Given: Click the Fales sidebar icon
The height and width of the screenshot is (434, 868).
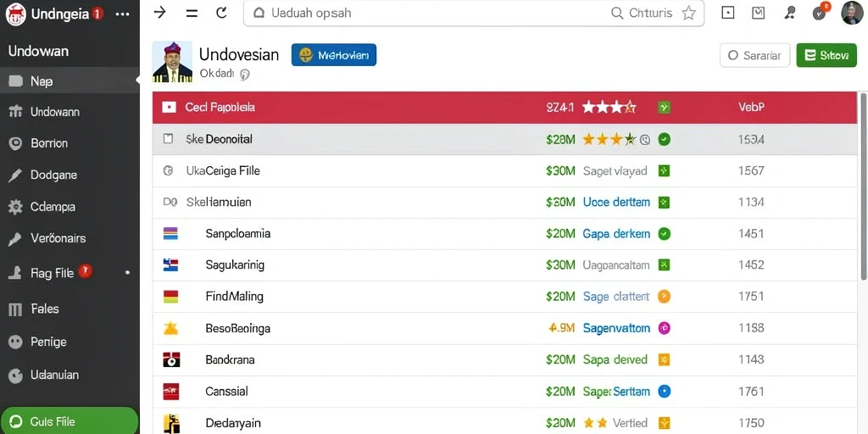Looking at the screenshot, I should tap(15, 309).
